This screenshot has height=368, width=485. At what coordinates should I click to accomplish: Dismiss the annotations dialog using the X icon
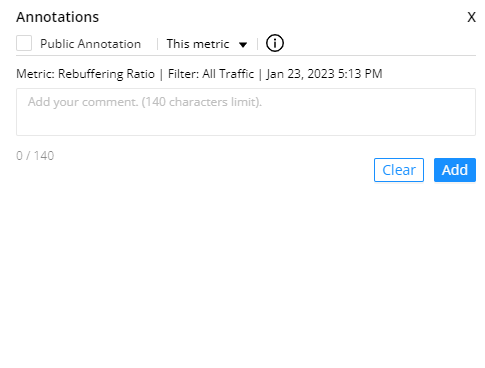471,17
